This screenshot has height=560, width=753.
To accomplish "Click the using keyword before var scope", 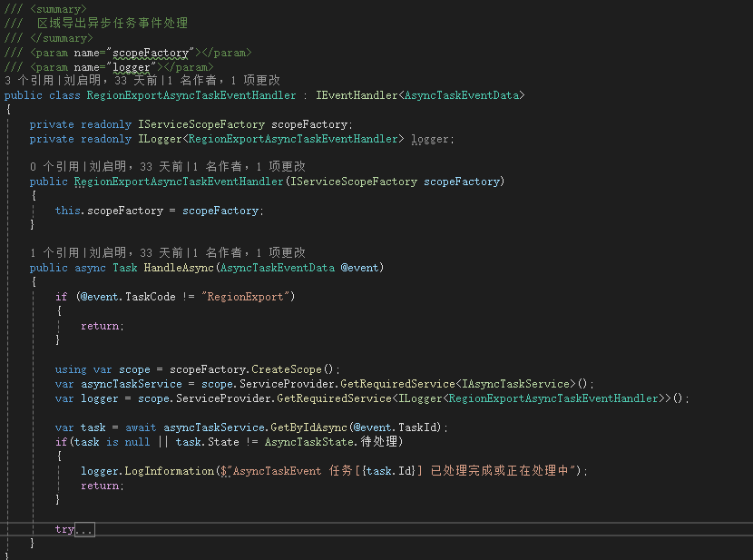I will click(x=71, y=369).
